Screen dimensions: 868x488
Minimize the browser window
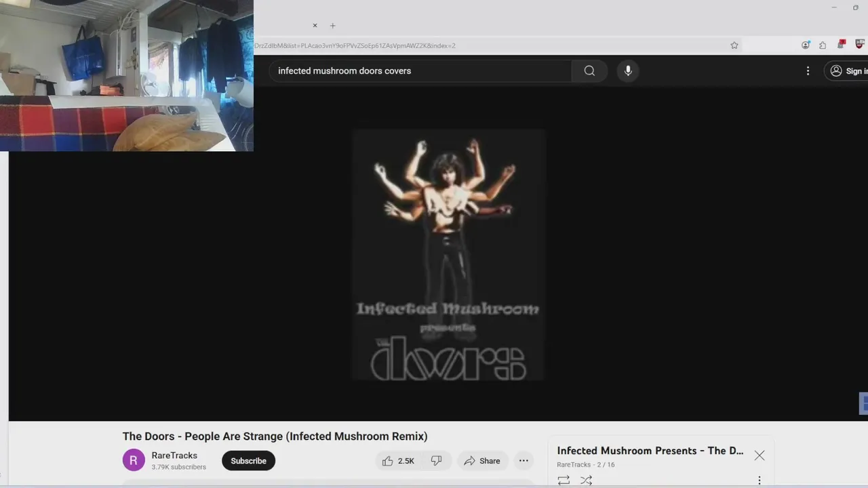(x=834, y=7)
